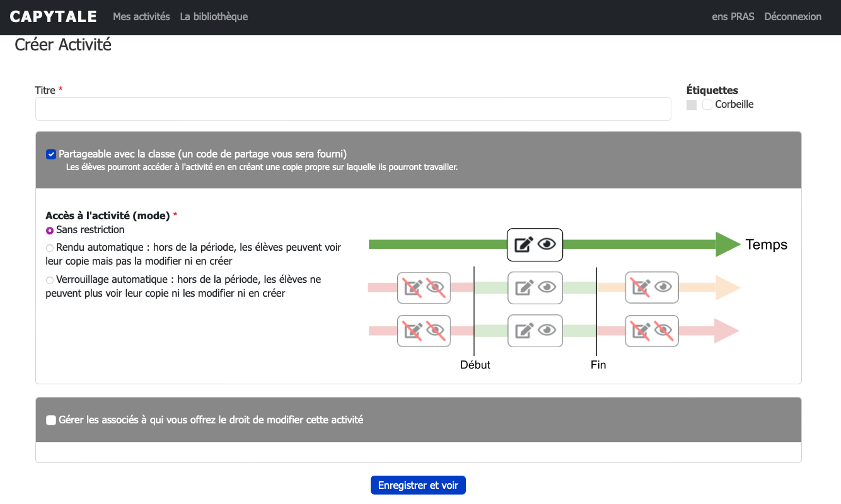Choose Rendu automatique radio option
Screen dimensions: 841x504
(x=50, y=248)
